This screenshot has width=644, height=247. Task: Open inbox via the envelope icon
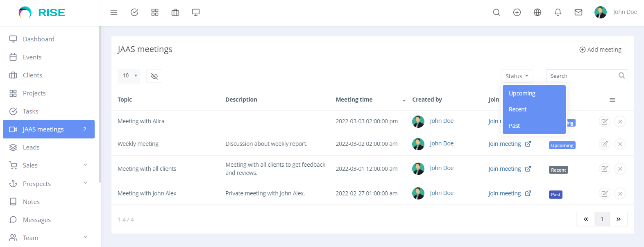578,12
